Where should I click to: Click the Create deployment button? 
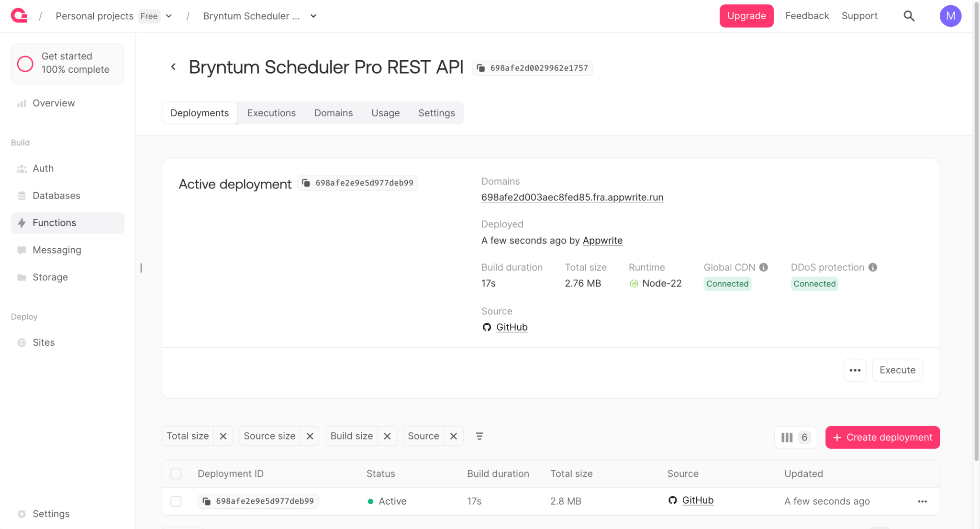[882, 437]
